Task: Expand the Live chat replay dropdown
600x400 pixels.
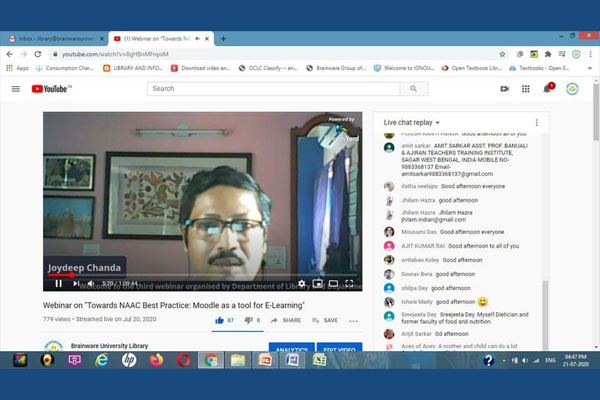Action: pos(412,122)
